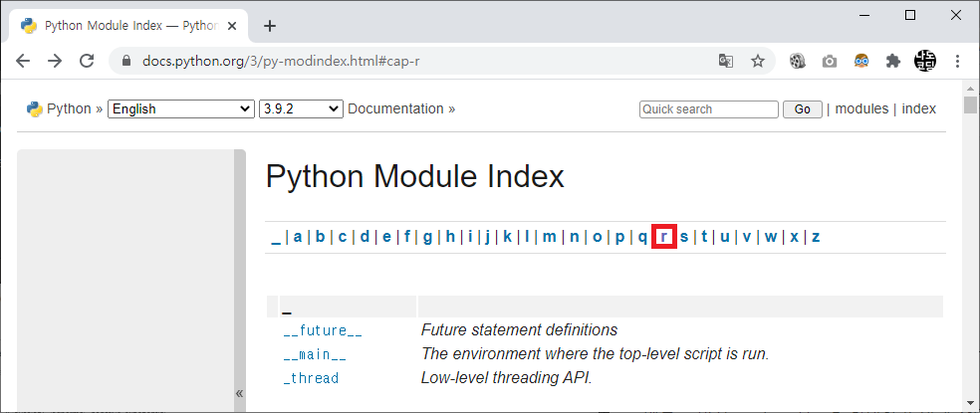The image size is (980, 413).
Task: Click the 'Python Module Index' heading
Action: [x=415, y=176]
